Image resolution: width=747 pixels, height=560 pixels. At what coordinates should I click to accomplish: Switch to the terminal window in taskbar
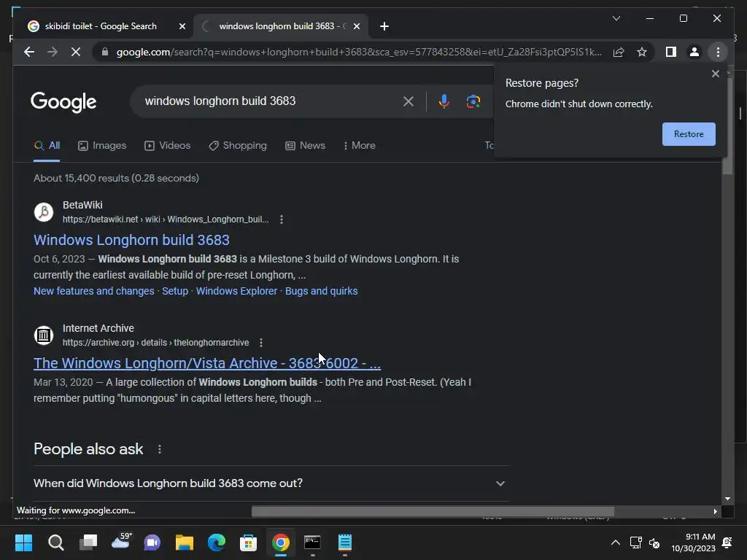[x=312, y=542]
